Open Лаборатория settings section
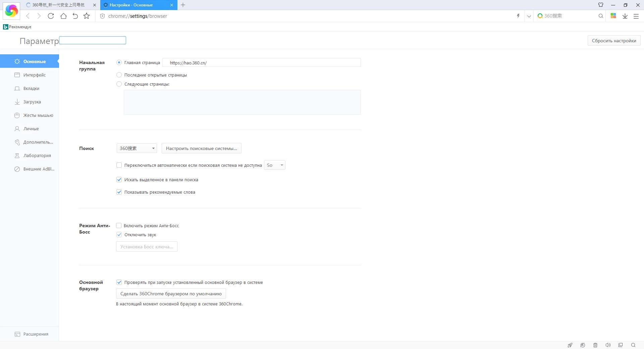The width and height of the screenshot is (644, 349). coord(30,155)
